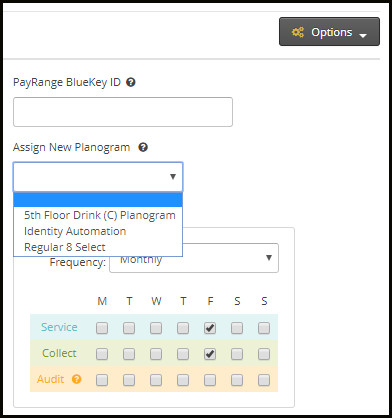
Task: Uncheck the Friday Service checkbox
Action: click(x=210, y=328)
